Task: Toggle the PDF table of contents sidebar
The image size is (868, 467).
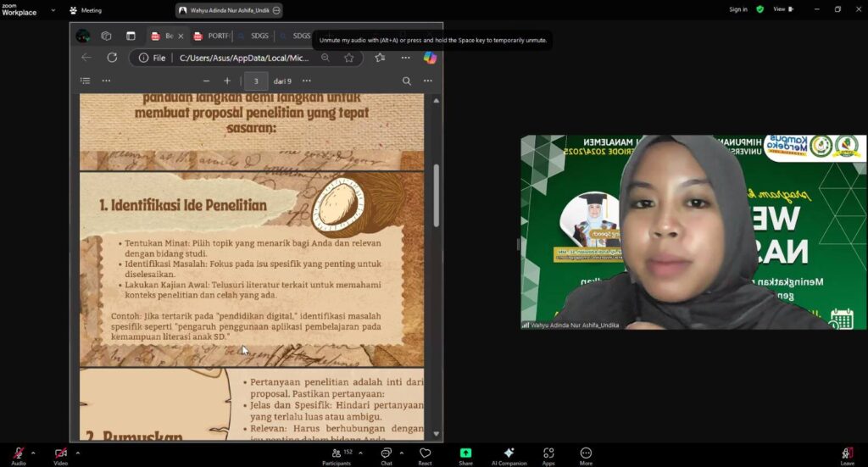Action: 85,81
